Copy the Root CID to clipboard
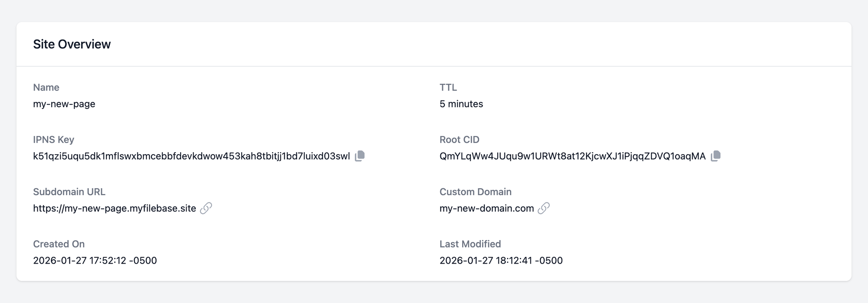The height and width of the screenshot is (303, 868). pyautogui.click(x=716, y=156)
